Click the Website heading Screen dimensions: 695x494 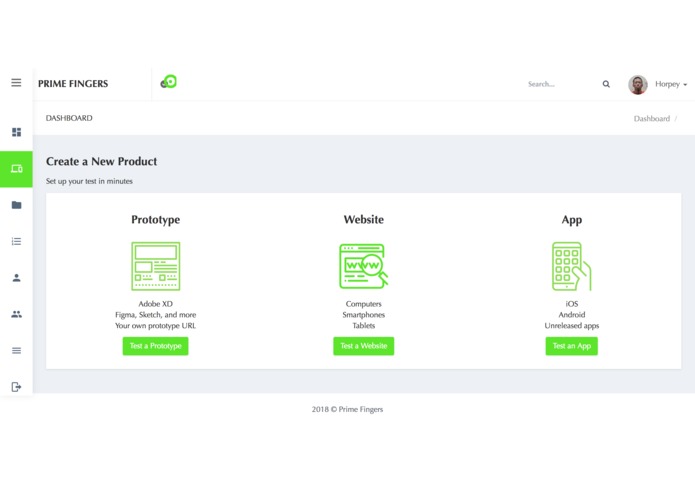tap(363, 219)
